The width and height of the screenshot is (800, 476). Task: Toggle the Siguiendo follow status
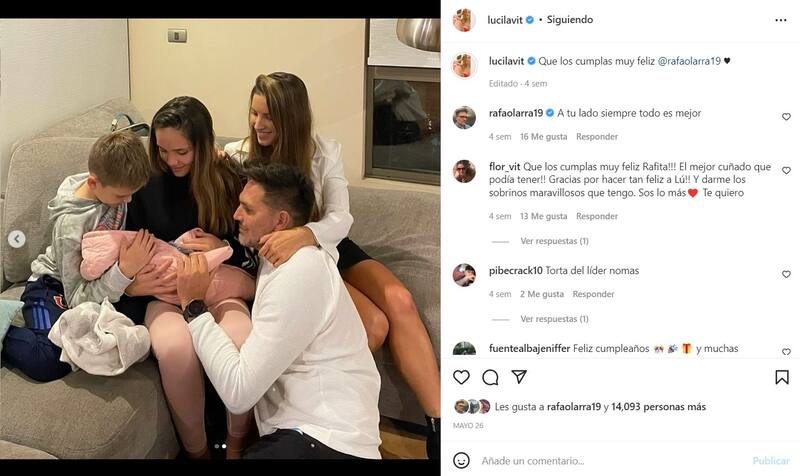(x=571, y=19)
